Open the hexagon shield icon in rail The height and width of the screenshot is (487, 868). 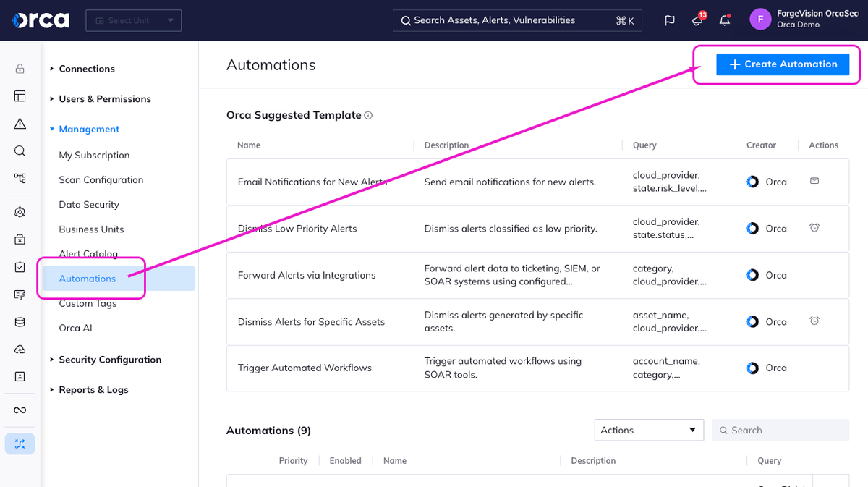(20, 212)
